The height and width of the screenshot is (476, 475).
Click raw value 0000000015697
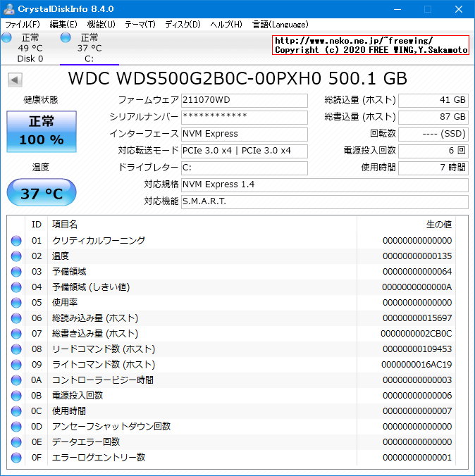tap(417, 318)
